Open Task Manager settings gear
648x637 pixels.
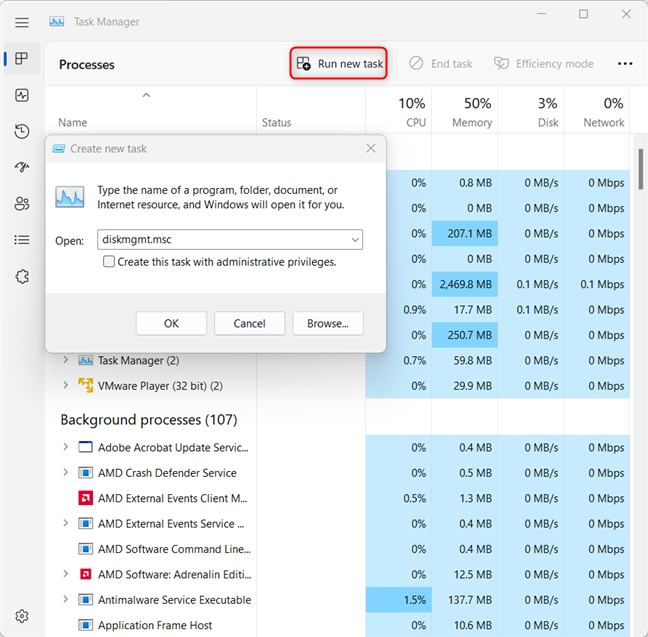pos(22,616)
